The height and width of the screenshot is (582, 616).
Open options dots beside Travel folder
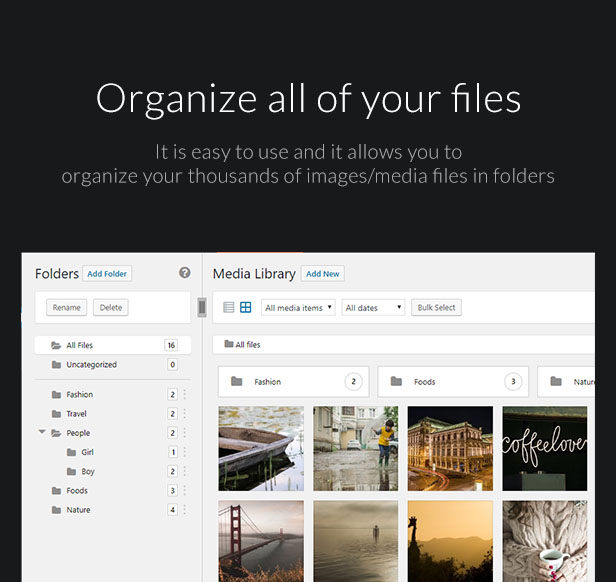(185, 413)
